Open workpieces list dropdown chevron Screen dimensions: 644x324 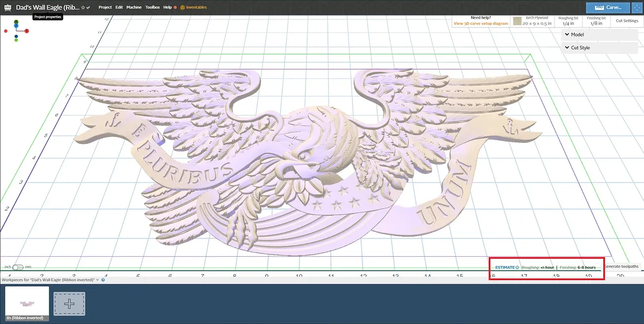97,280
